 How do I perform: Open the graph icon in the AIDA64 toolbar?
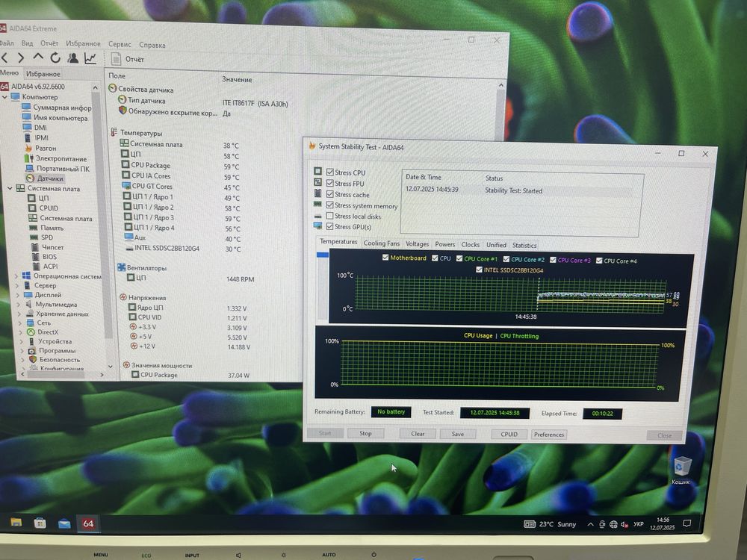pos(90,58)
